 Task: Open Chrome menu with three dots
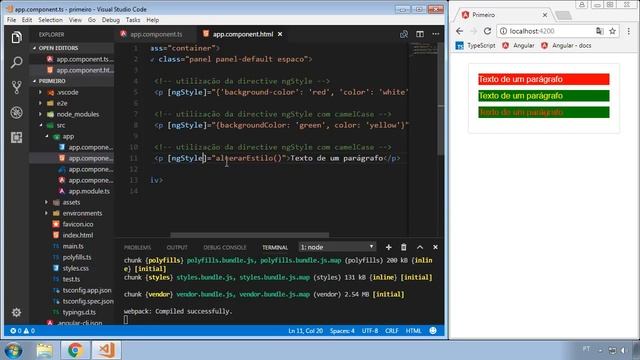click(629, 31)
